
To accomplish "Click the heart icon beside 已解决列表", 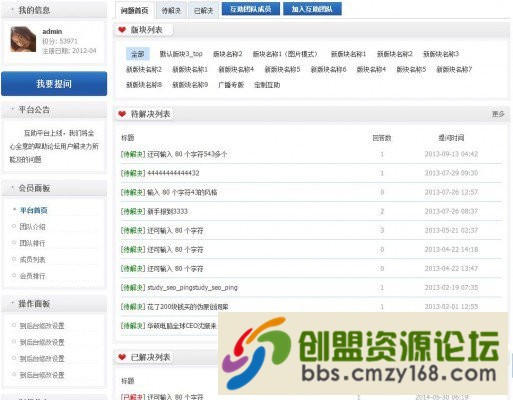I will click(x=122, y=357).
